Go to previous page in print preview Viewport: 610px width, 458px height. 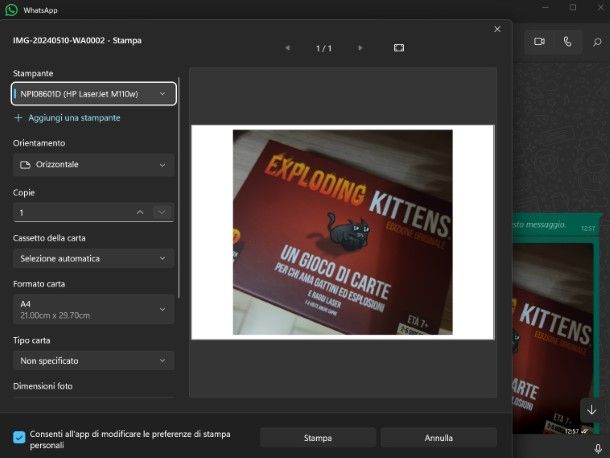(x=288, y=48)
